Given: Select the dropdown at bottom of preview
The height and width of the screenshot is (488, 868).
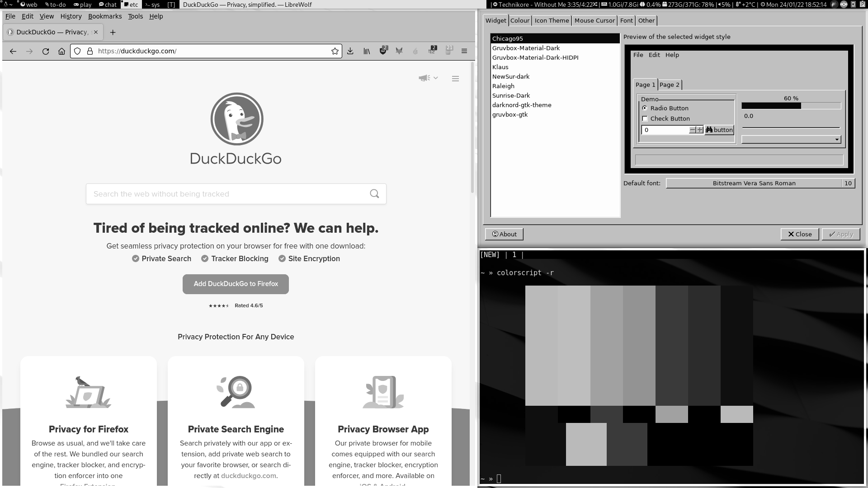Looking at the screenshot, I should pyautogui.click(x=791, y=139).
